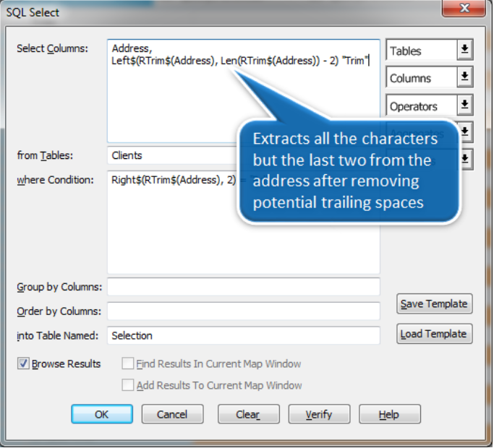Enable Add Results To Current Map Window
The image size is (494, 448).
click(128, 385)
